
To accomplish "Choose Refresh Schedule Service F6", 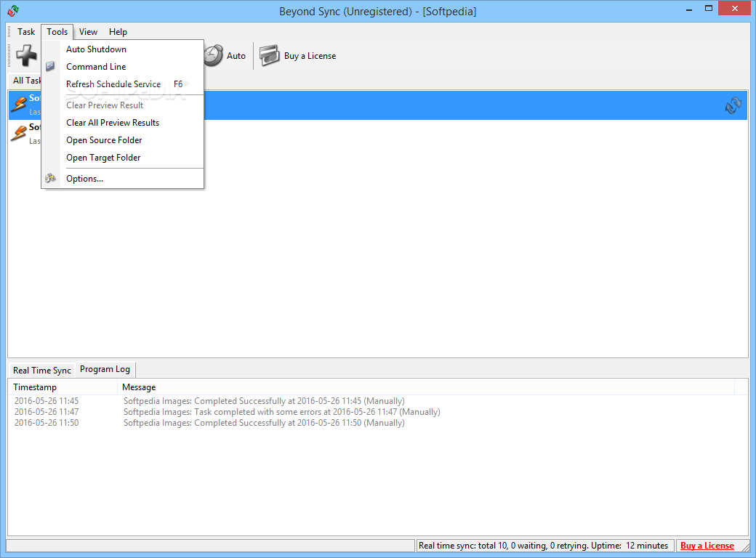I will point(123,84).
